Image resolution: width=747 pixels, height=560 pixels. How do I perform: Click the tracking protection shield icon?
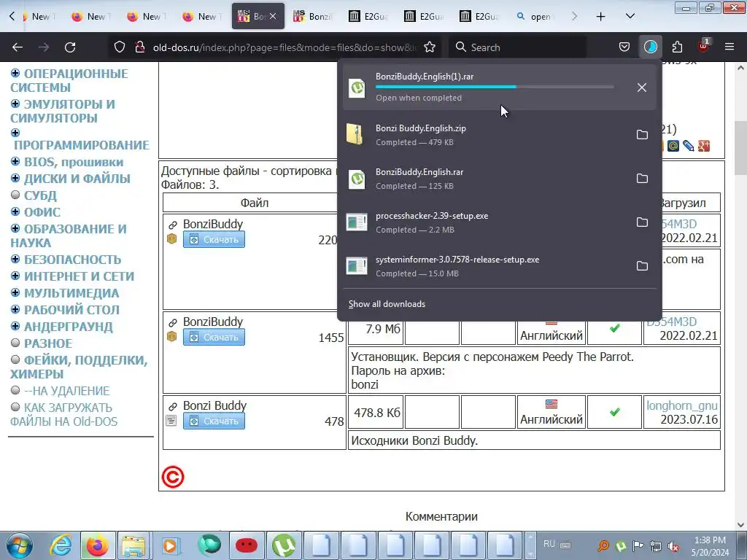click(x=120, y=47)
